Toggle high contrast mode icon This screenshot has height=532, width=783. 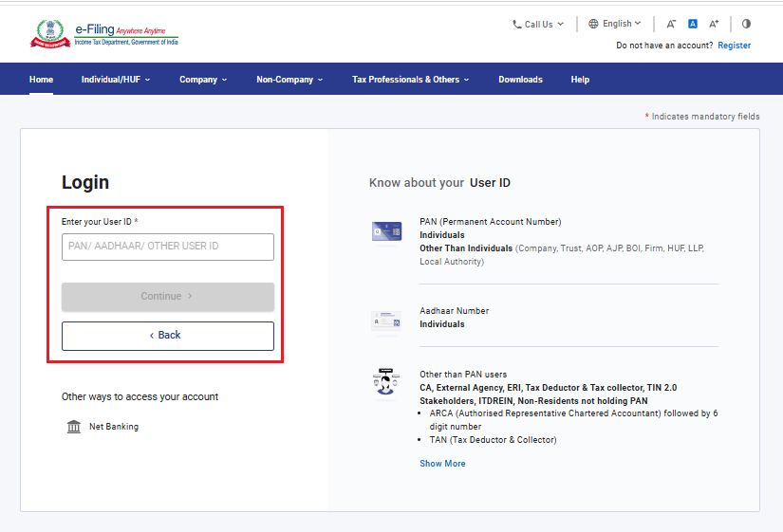coord(746,24)
